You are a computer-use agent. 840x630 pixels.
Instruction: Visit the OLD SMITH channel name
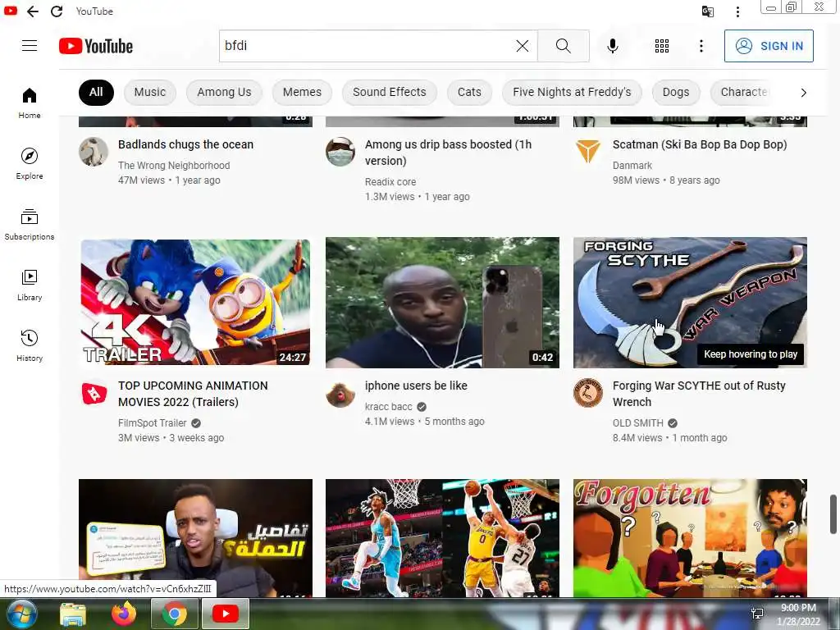coord(637,423)
